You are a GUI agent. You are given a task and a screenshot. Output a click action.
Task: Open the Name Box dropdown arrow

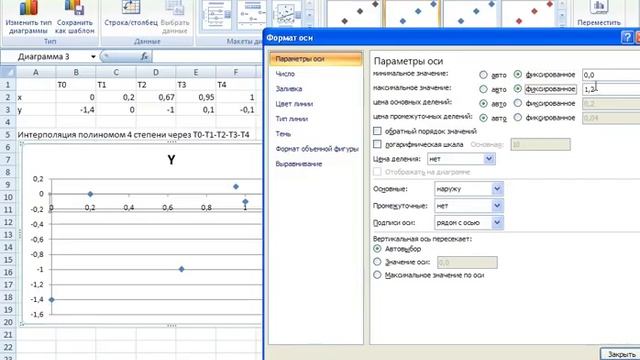coord(93,56)
